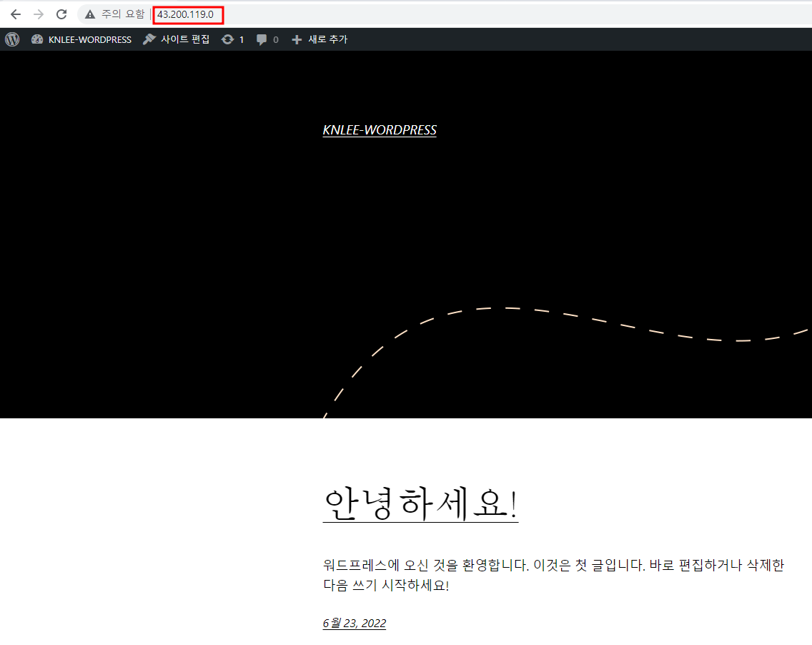Click the 6월 23, 2022 post date link

(355, 624)
